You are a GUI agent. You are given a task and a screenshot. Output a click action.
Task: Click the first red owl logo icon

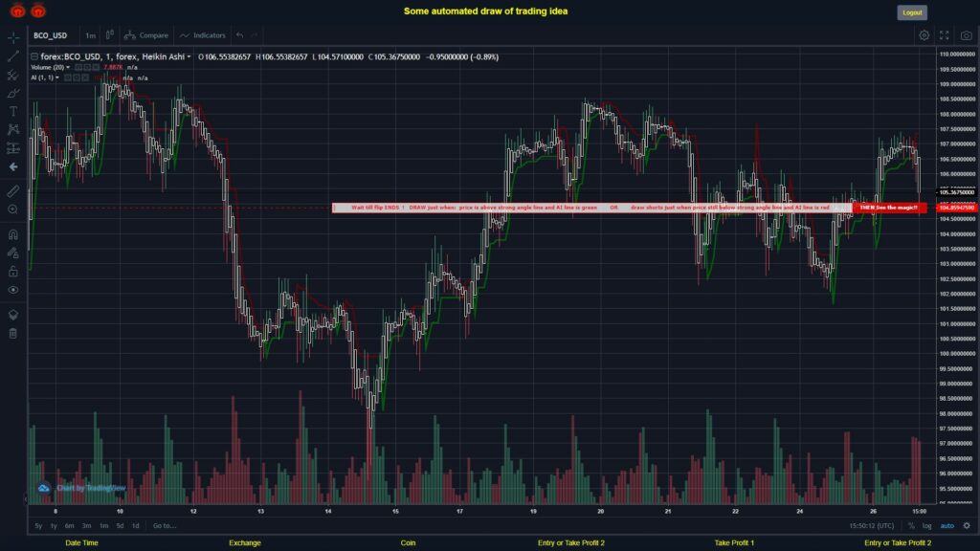(17, 11)
